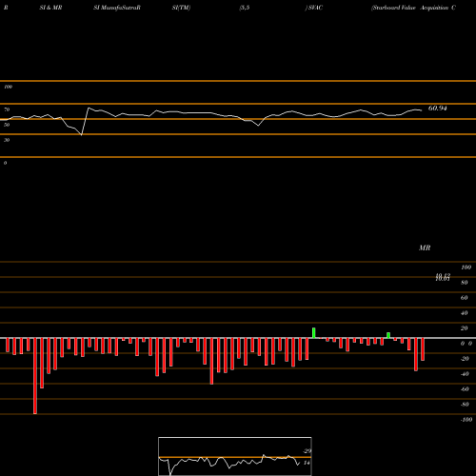The width and height of the screenshot is (476, 476).
Task: Click the '(5,5' parameter text in header
Action: tap(245, 8)
